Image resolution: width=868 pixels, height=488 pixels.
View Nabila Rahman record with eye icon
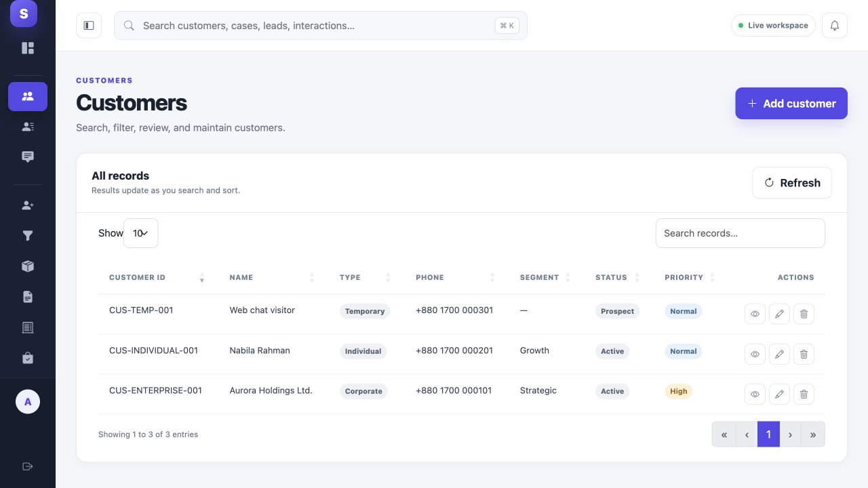(x=755, y=354)
